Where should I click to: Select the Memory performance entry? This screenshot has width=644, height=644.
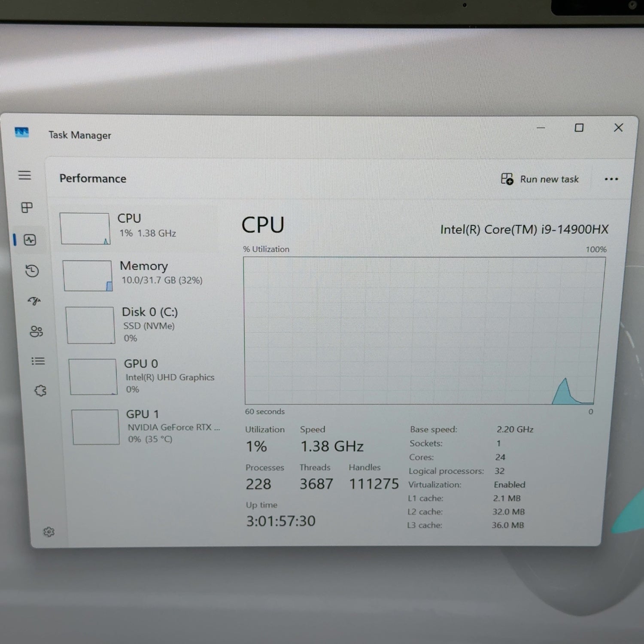[142, 275]
